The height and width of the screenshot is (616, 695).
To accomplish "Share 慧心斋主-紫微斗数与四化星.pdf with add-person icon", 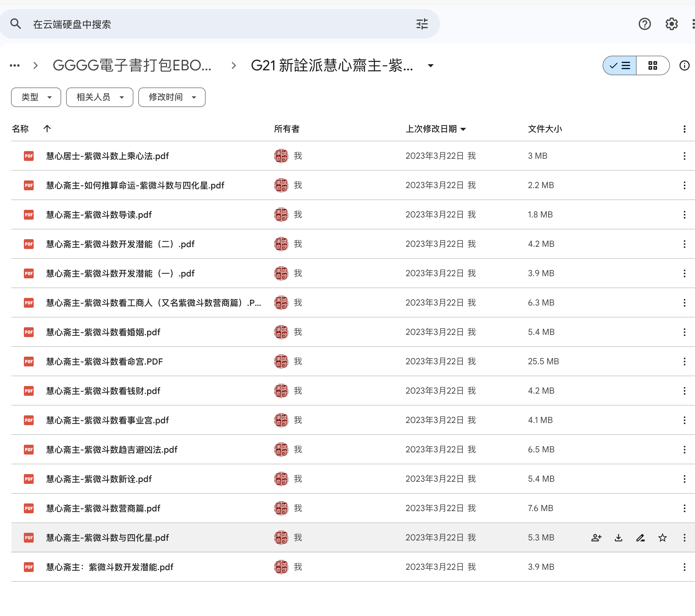I will pos(597,537).
